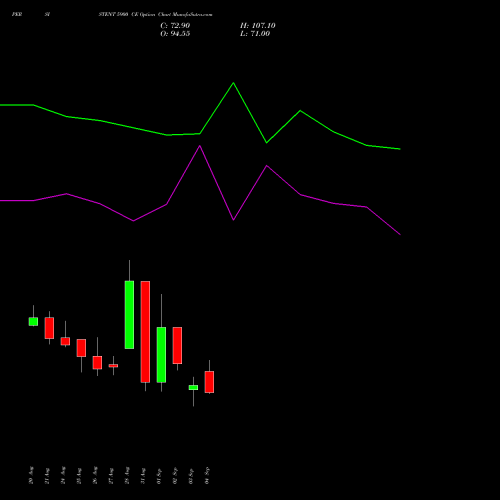Select the 21 Aug date label
The width and height of the screenshot is (500, 500).
pos(47,475)
